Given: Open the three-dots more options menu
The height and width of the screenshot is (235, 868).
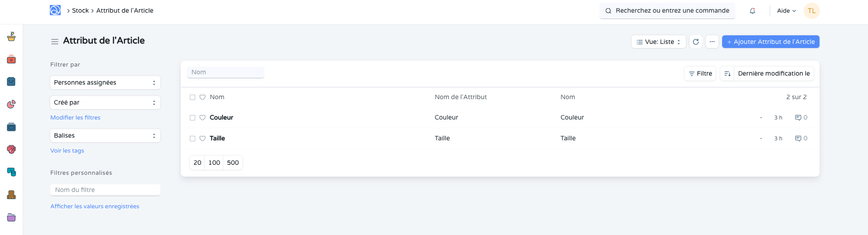Looking at the screenshot, I should point(712,42).
